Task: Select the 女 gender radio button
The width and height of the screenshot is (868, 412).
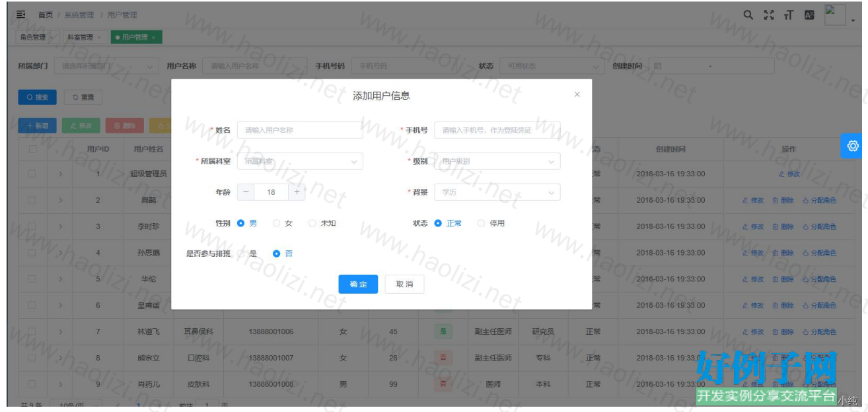Action: pyautogui.click(x=277, y=223)
